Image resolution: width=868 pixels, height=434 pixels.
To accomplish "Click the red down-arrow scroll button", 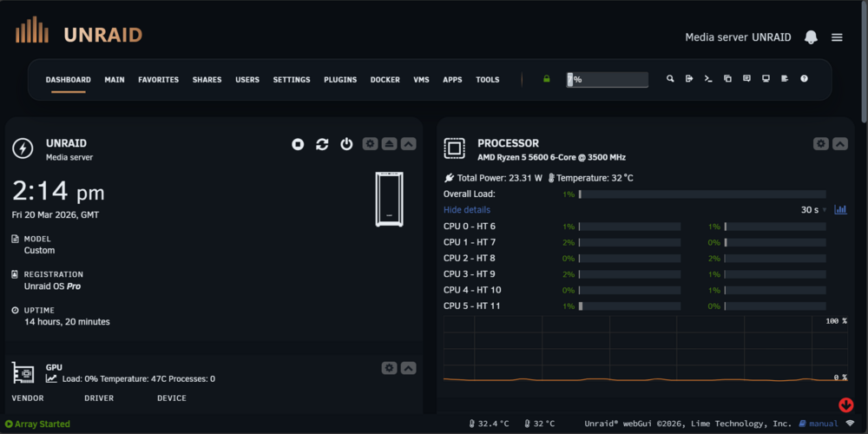I will pos(845,405).
